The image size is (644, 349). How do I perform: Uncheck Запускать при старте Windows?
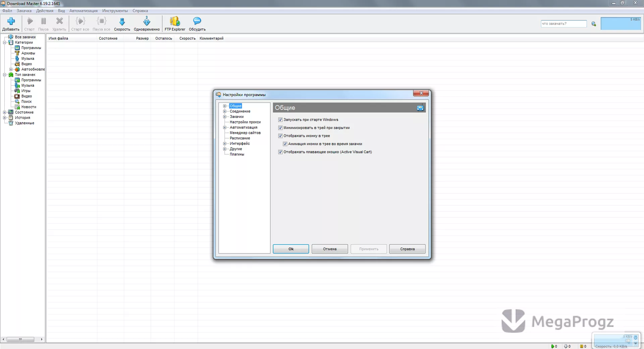[x=280, y=120]
